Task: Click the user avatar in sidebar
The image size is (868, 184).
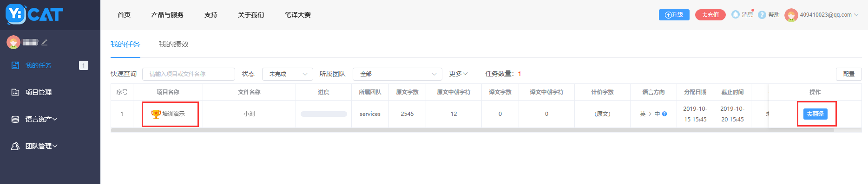Action: coord(13,42)
